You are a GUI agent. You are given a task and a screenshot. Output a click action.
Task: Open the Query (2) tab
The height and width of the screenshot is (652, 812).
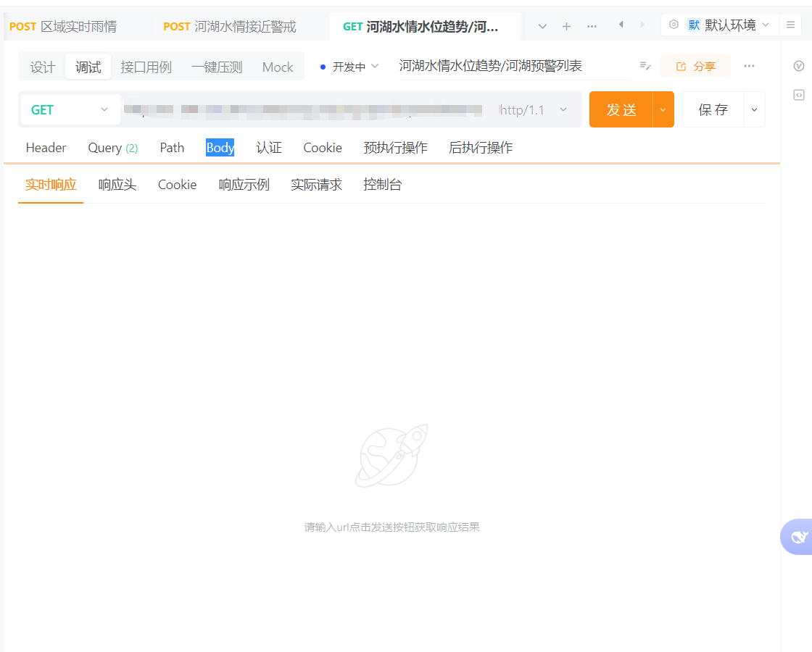point(113,148)
